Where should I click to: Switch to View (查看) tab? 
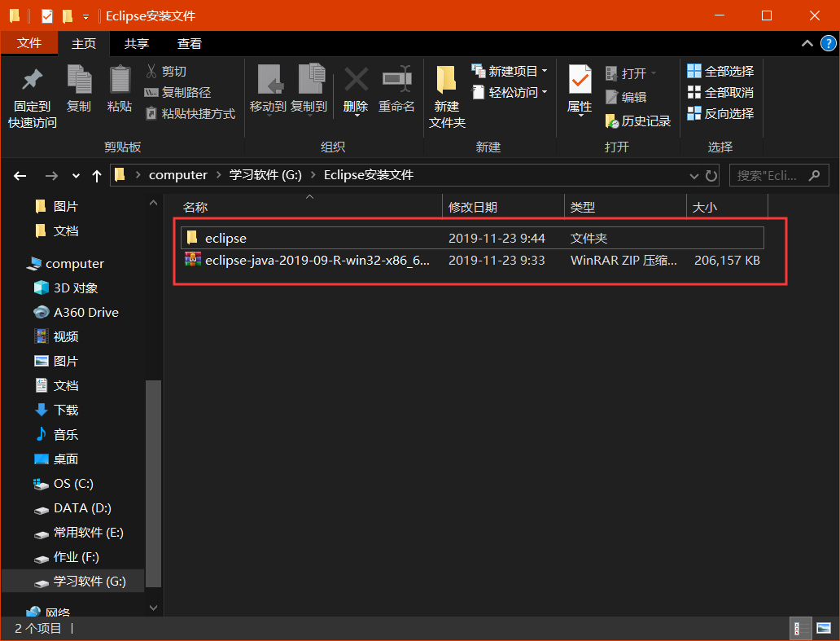[x=190, y=43]
